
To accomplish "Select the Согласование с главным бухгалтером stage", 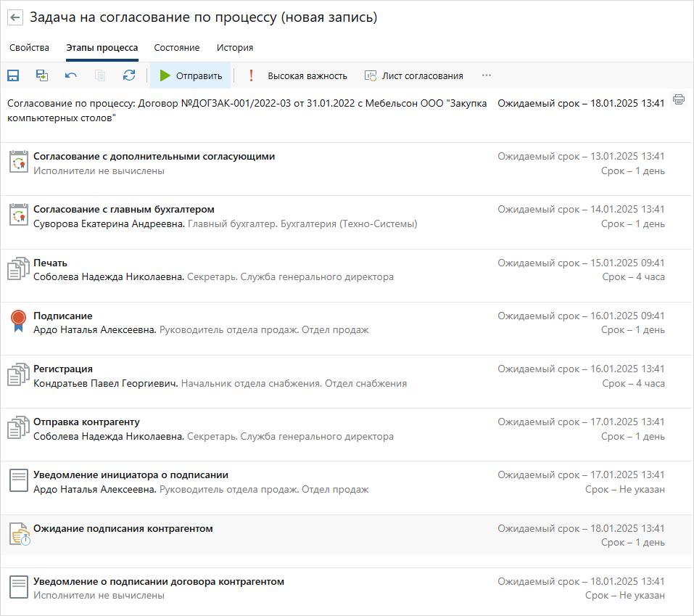I will pos(124,210).
